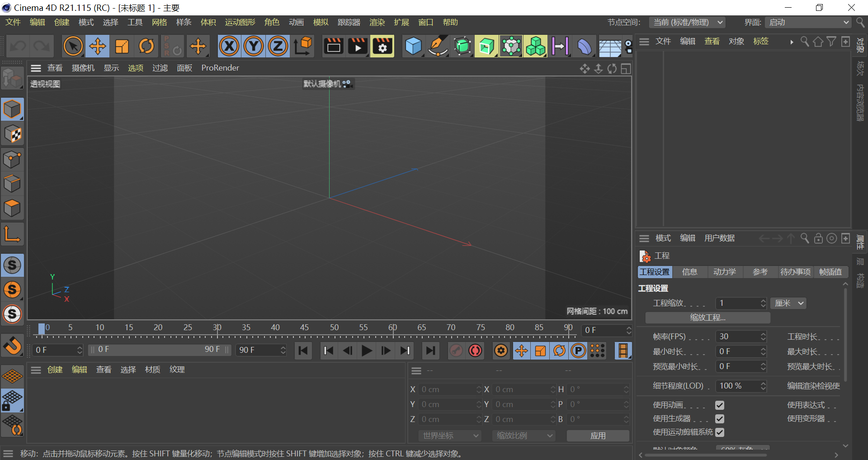This screenshot has height=460, width=868.
Task: Render the scene to Picture Viewer
Action: pos(358,46)
